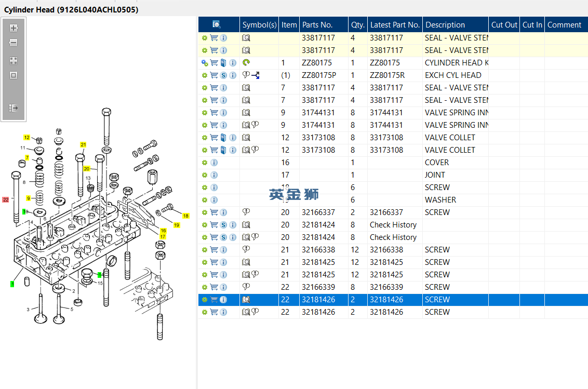Click the green gear for item 17 JOINT
Viewport: 588px width, 389px height.
pyautogui.click(x=204, y=175)
